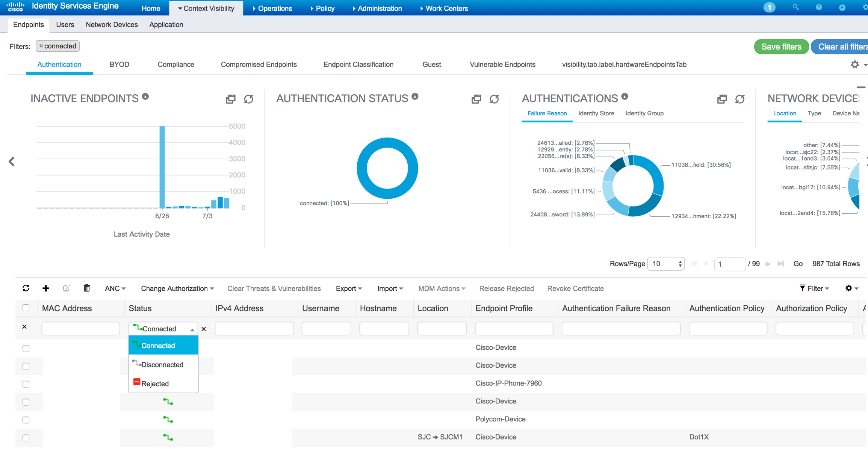Refresh the endpoints table
The height and width of the screenshot is (456, 868).
pos(26,288)
